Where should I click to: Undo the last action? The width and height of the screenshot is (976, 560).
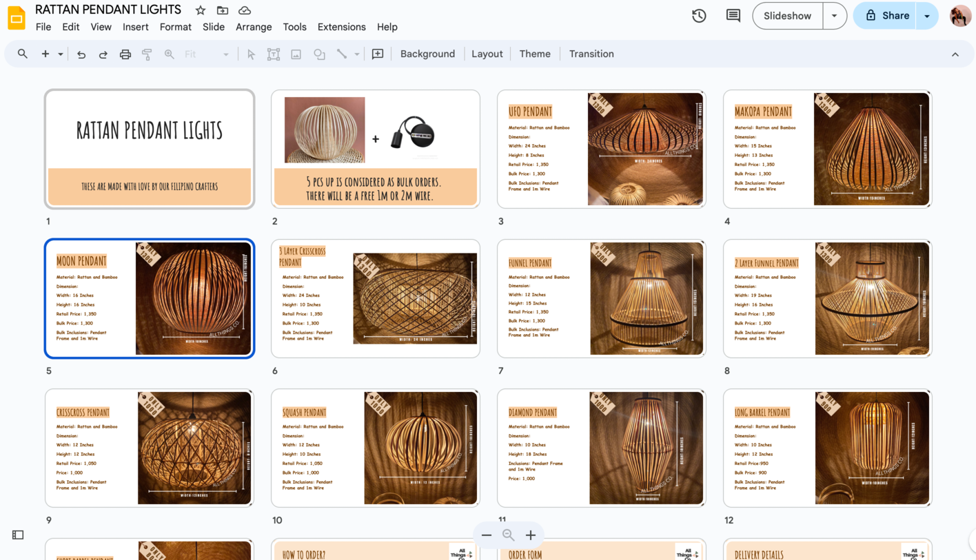(x=81, y=54)
